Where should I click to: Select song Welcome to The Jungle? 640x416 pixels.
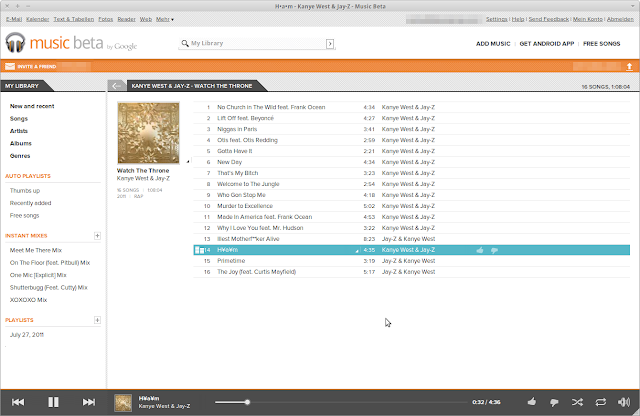tap(411, 184)
